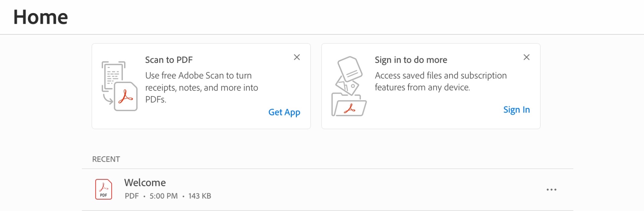644x211 pixels.
Task: Click the Adobe Scan description text
Action: (x=202, y=87)
